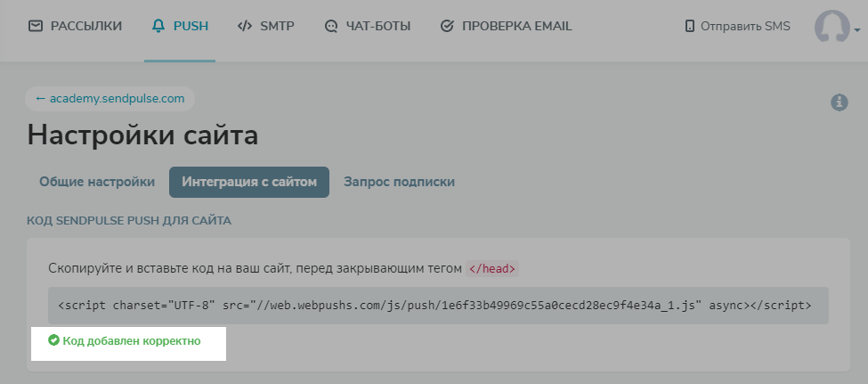
Task: Click the code brackets icon beside SMTP
Action: 244,26
